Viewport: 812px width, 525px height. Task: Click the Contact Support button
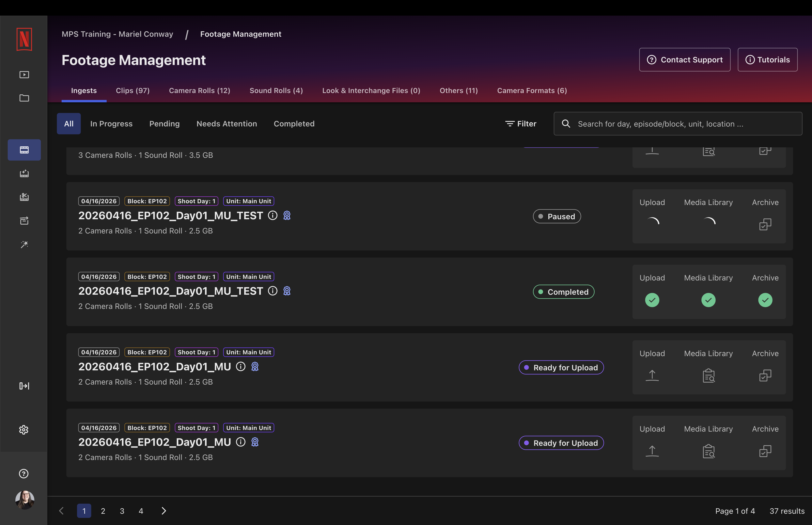[685, 60]
